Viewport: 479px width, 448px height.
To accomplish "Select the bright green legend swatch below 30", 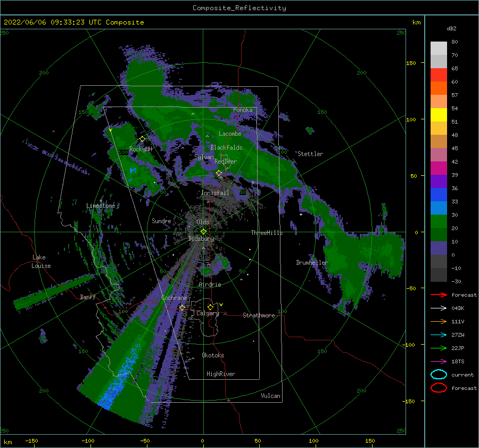I will click(439, 222).
